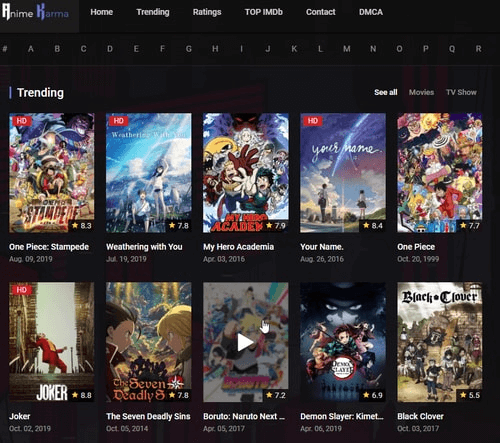
Task: Click the One Piece: Stampede title link
Action: 49,247
